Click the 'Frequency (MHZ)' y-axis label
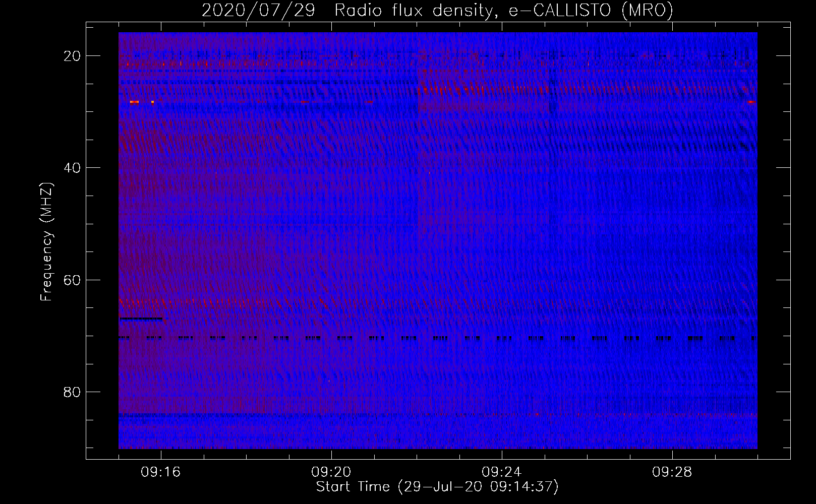816x504 pixels. pyautogui.click(x=46, y=242)
